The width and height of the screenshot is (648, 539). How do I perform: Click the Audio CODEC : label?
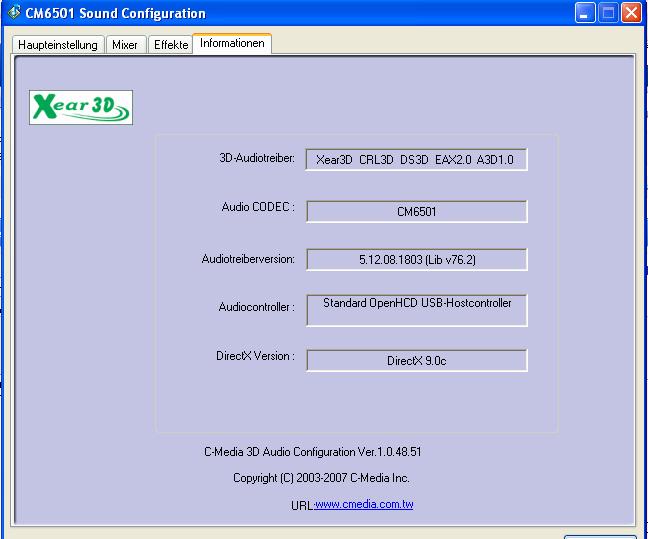(258, 207)
